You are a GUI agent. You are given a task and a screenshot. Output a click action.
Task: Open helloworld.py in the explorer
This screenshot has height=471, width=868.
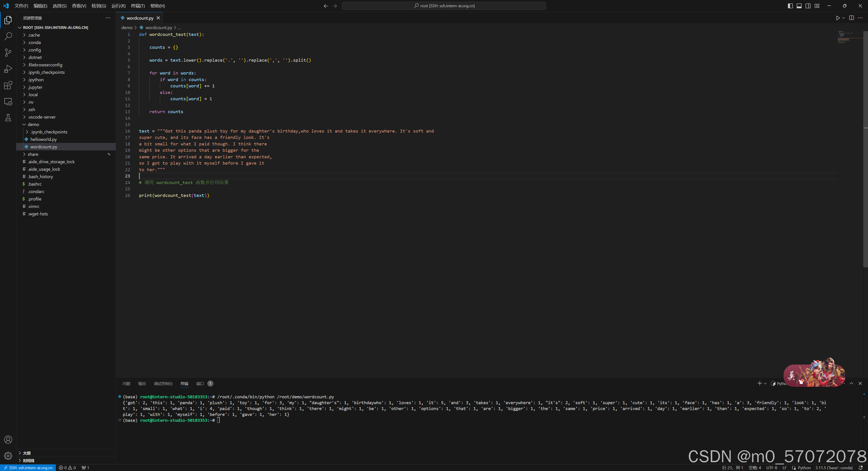tap(43, 139)
